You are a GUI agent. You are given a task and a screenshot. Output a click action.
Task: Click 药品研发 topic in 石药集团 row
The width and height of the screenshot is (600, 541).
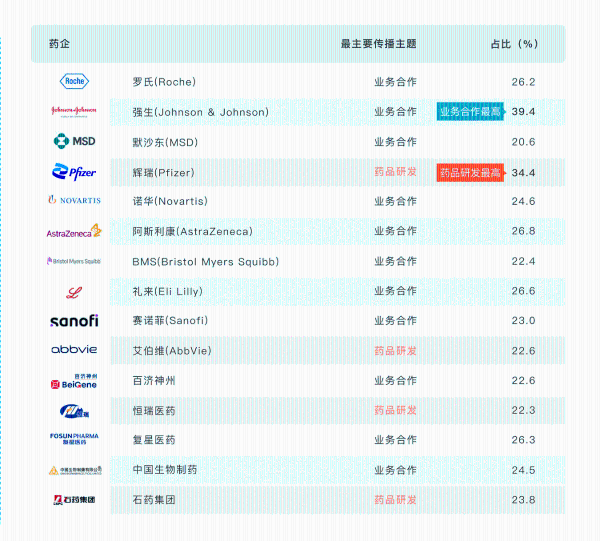(x=395, y=500)
